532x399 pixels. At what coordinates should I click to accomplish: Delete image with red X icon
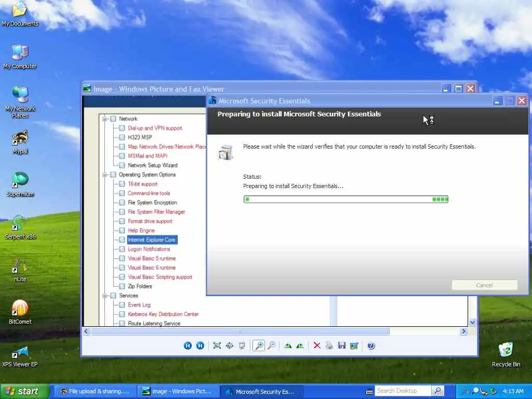click(x=317, y=345)
